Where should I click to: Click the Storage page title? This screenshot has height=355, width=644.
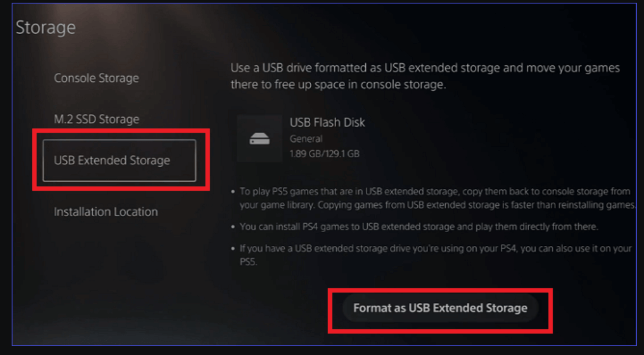[46, 27]
